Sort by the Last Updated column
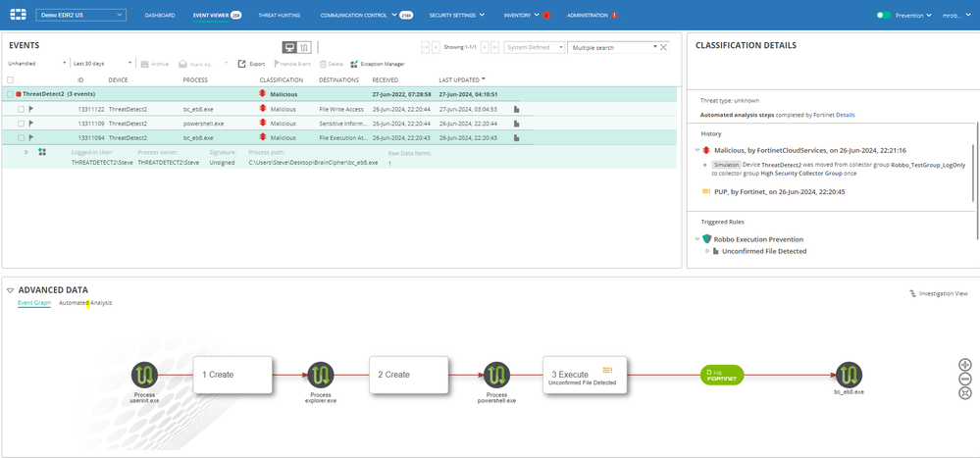 point(461,78)
